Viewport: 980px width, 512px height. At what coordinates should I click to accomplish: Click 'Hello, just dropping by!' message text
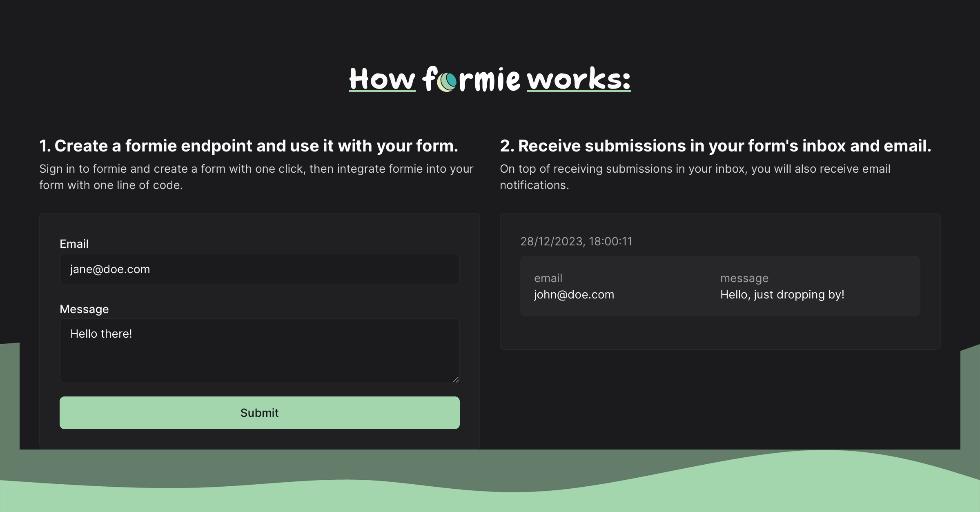point(782,294)
